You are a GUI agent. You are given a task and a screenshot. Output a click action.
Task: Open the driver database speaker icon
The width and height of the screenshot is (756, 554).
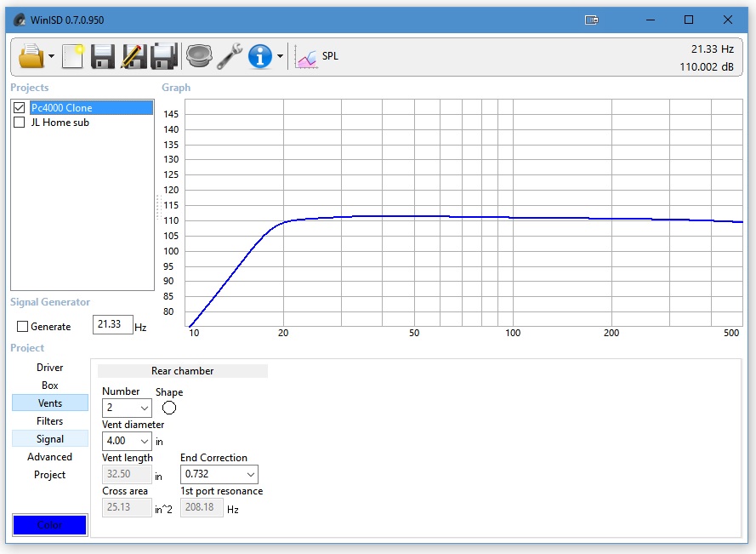tap(199, 56)
